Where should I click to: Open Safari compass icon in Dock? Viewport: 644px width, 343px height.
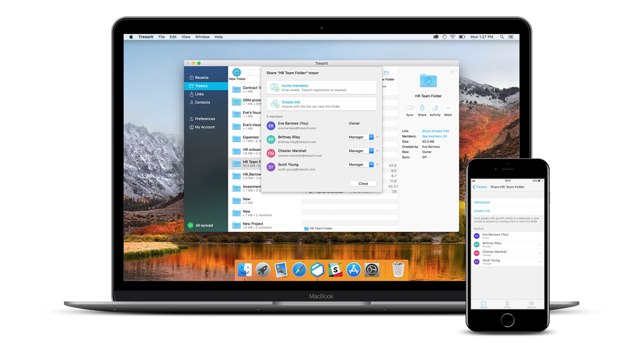(299, 270)
